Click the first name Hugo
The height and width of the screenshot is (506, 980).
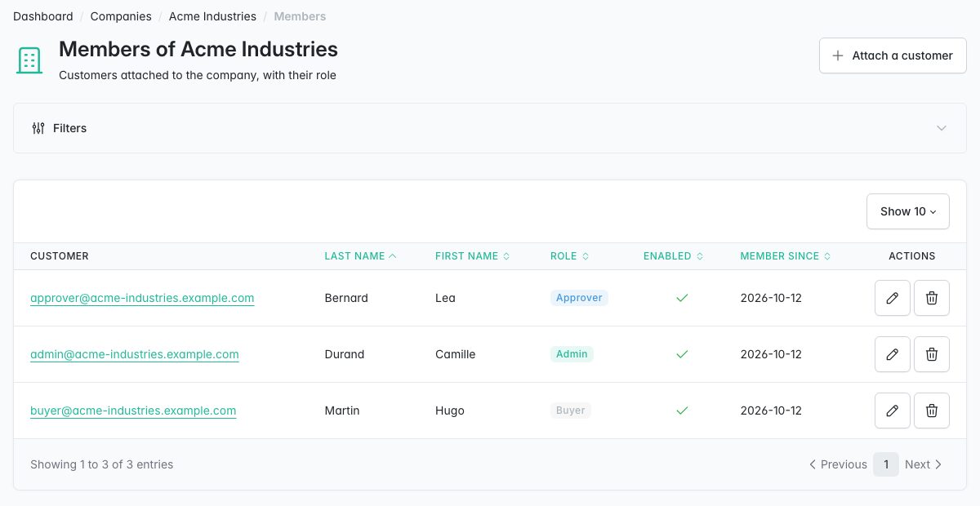click(x=450, y=411)
